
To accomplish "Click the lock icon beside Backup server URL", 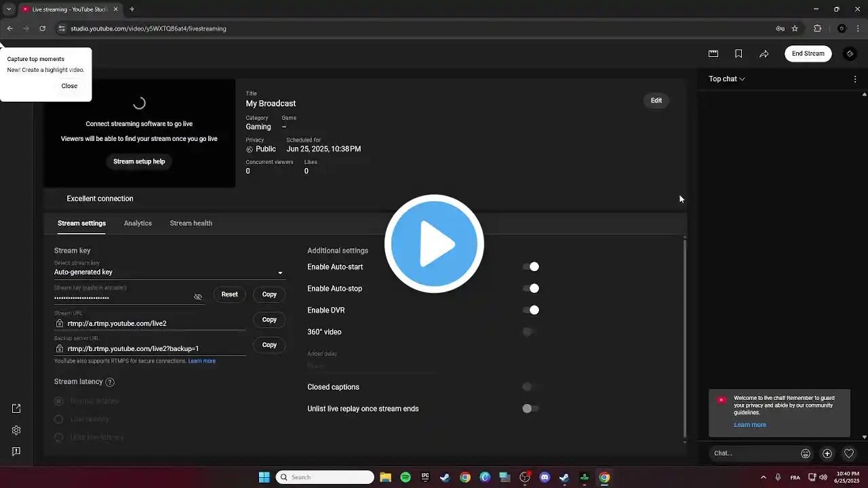I will [60, 348].
